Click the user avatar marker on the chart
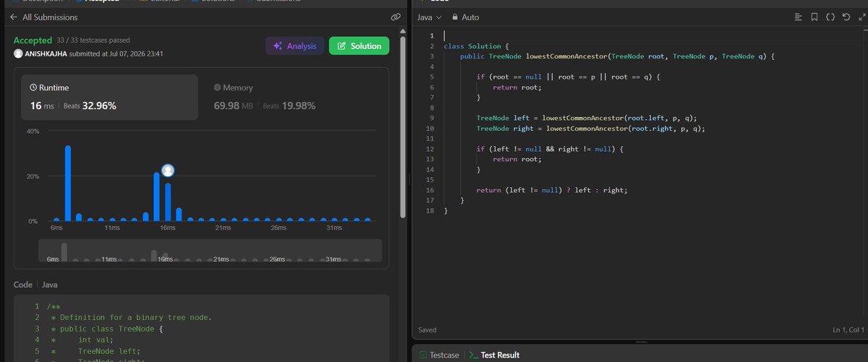Screen dimensions: 868x362 click(168, 171)
